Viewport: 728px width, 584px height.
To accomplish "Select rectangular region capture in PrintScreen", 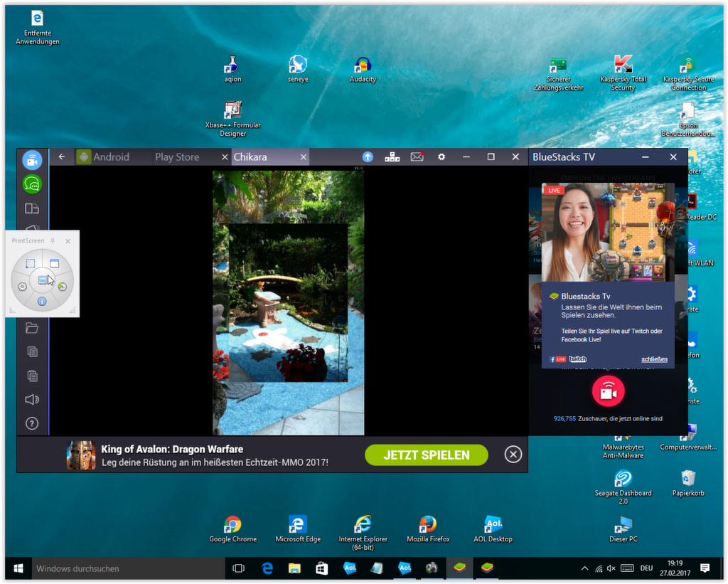I will click(x=31, y=263).
